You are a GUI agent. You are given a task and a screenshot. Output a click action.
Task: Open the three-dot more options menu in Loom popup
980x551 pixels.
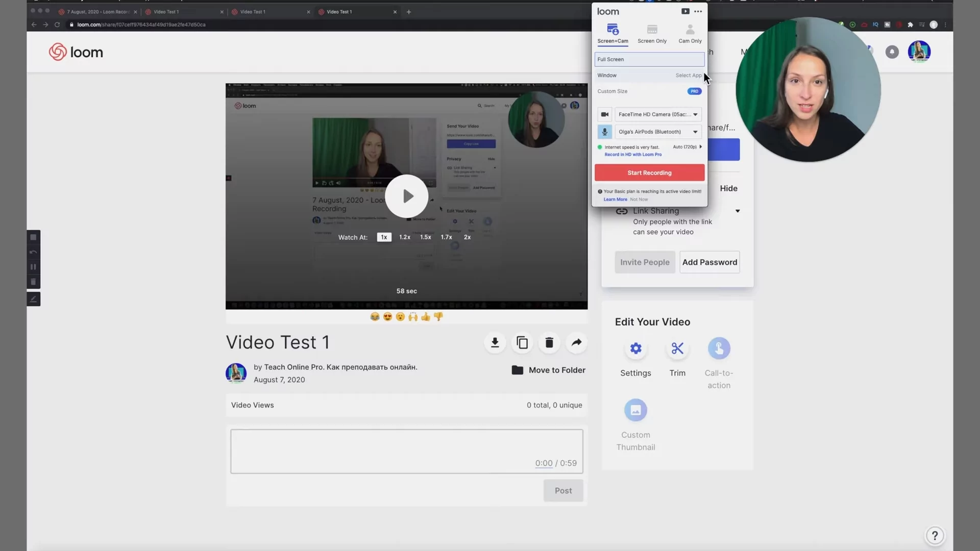(698, 11)
